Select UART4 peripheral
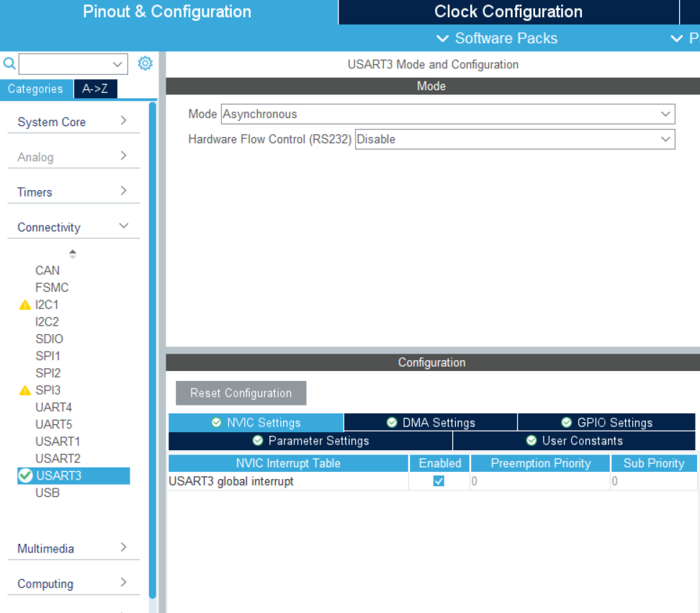The width and height of the screenshot is (700, 613). click(x=53, y=408)
